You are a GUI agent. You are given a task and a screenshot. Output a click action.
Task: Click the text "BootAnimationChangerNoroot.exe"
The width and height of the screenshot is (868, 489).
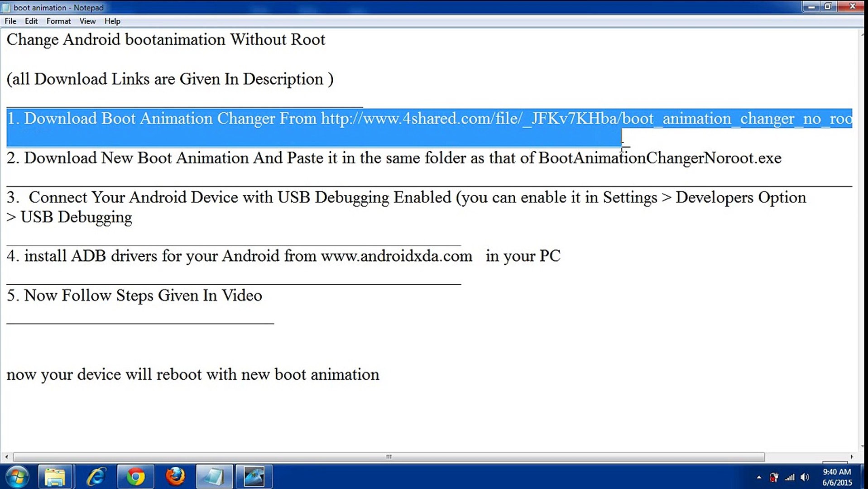(660, 158)
